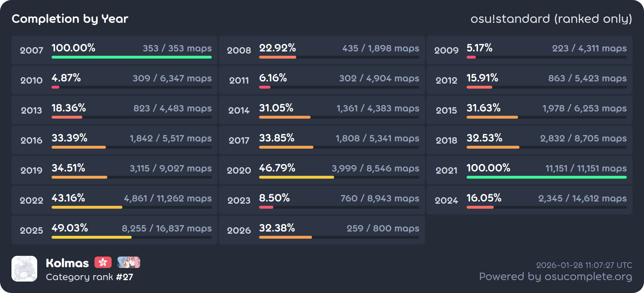The image size is (644, 293).
Task: Select the 2023 year label
Action: (239, 200)
